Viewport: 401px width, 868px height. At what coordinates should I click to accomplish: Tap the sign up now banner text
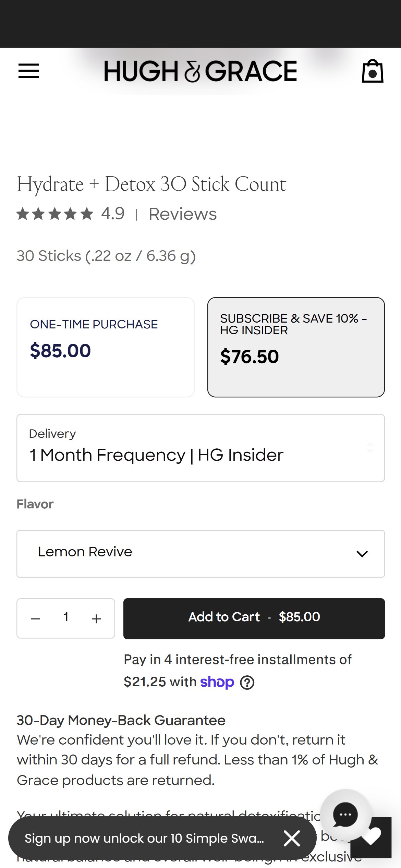(x=144, y=838)
